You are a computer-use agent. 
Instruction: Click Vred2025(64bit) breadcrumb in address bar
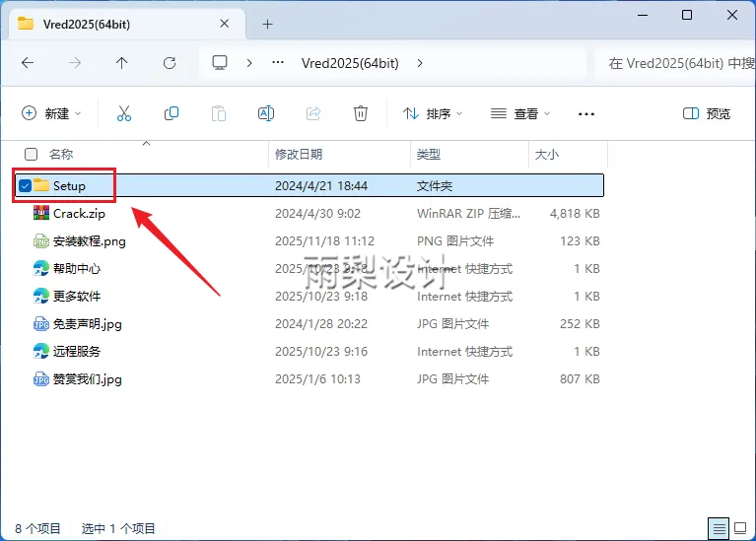tap(350, 63)
